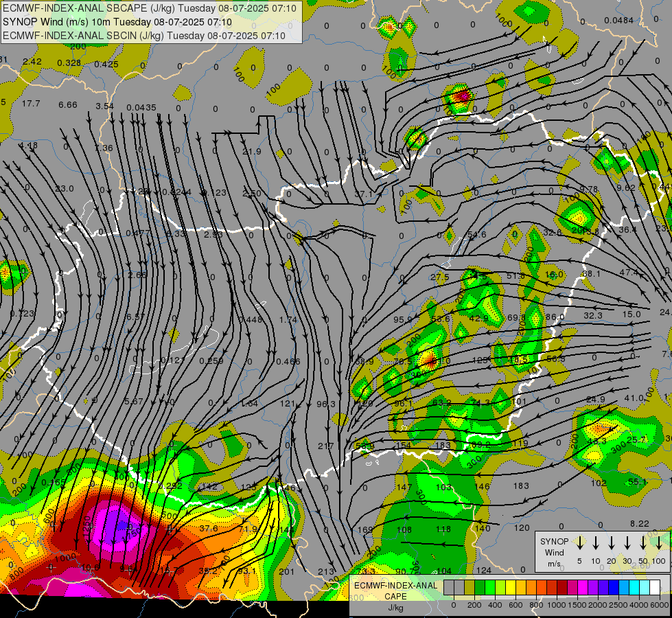Click the map value '0.466'

[288, 362]
